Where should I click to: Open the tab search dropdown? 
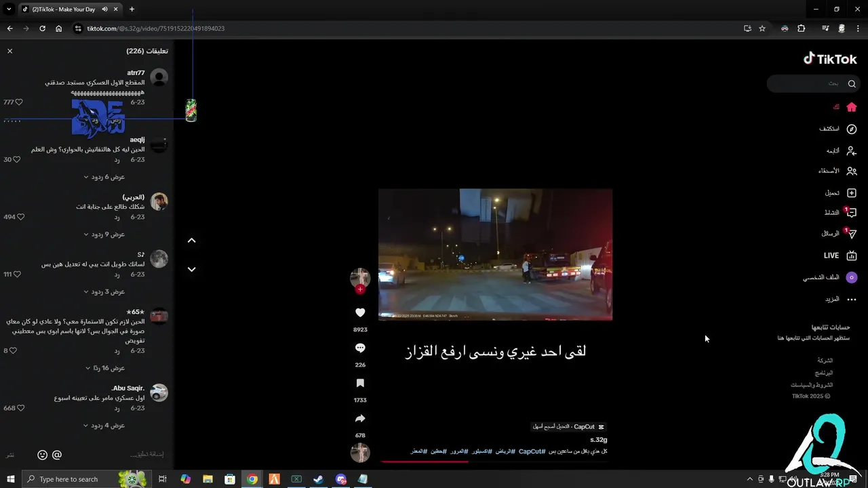point(9,9)
